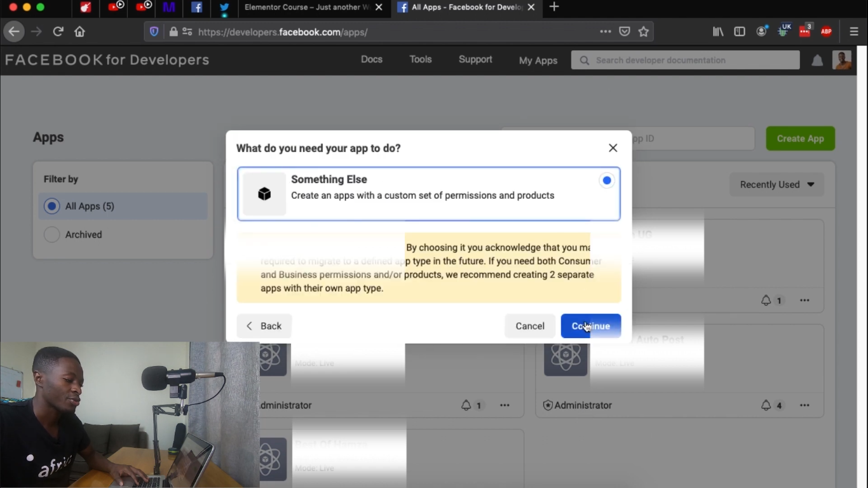Switch to the pinned purple M tab
The width and height of the screenshot is (868, 488).
[x=169, y=8]
